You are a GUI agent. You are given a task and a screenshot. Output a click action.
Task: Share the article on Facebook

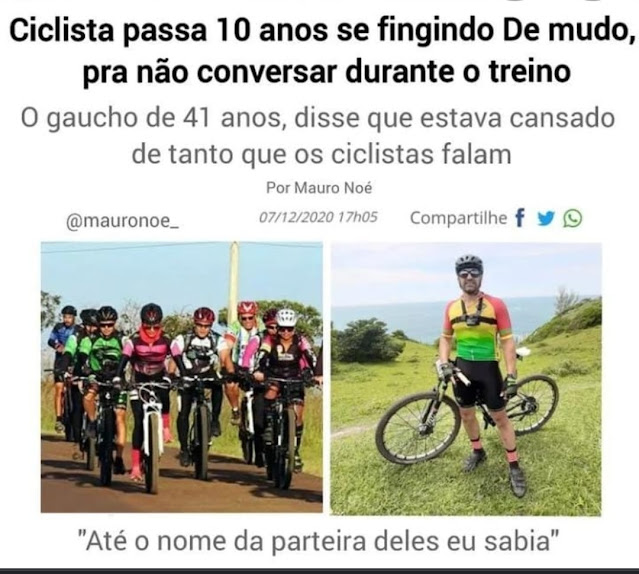520,218
